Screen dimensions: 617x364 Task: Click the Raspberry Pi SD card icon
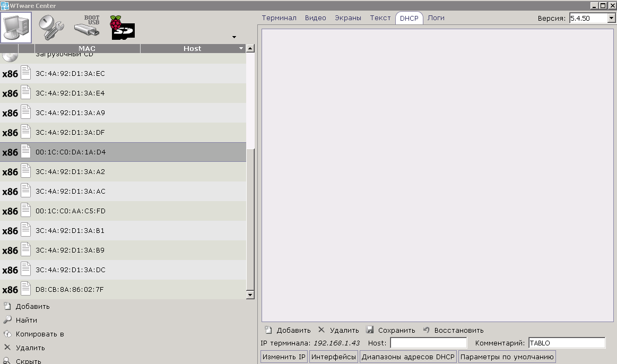pos(122,27)
